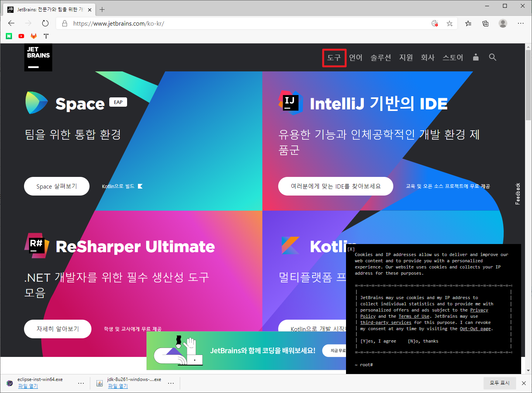The image size is (532, 393).
Task: Open the Naver bookmark icon
Action: (x=9, y=36)
